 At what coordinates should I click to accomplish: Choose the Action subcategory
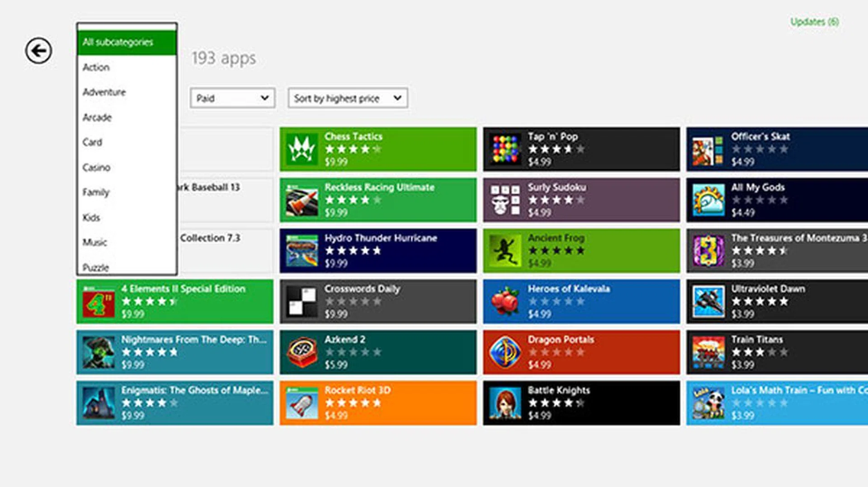click(96, 67)
